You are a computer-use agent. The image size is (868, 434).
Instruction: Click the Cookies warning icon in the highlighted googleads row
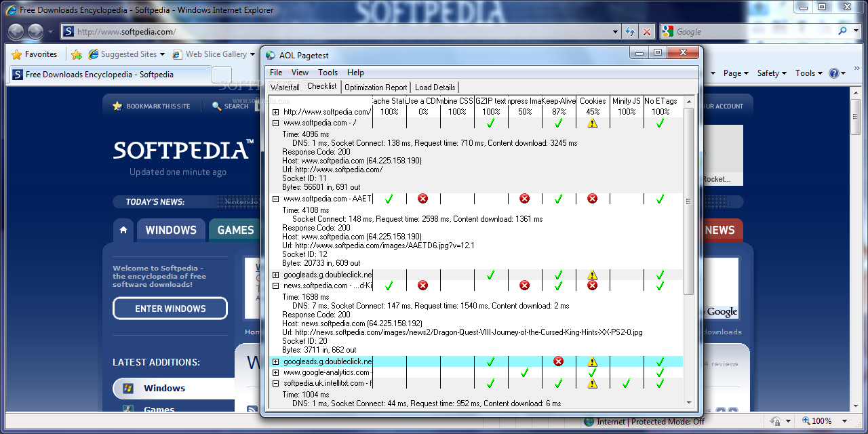click(593, 361)
